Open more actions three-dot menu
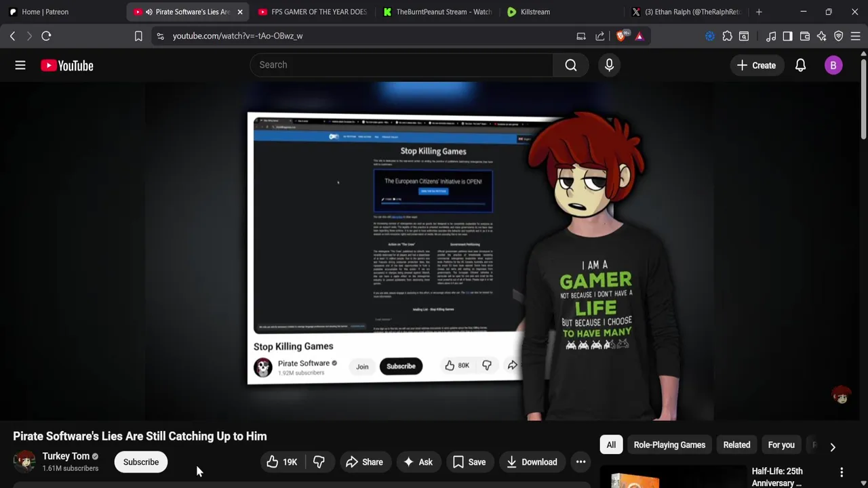 click(580, 462)
